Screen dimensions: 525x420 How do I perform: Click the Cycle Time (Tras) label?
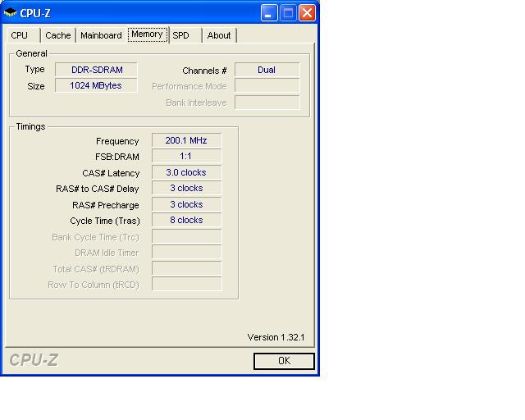105,221
